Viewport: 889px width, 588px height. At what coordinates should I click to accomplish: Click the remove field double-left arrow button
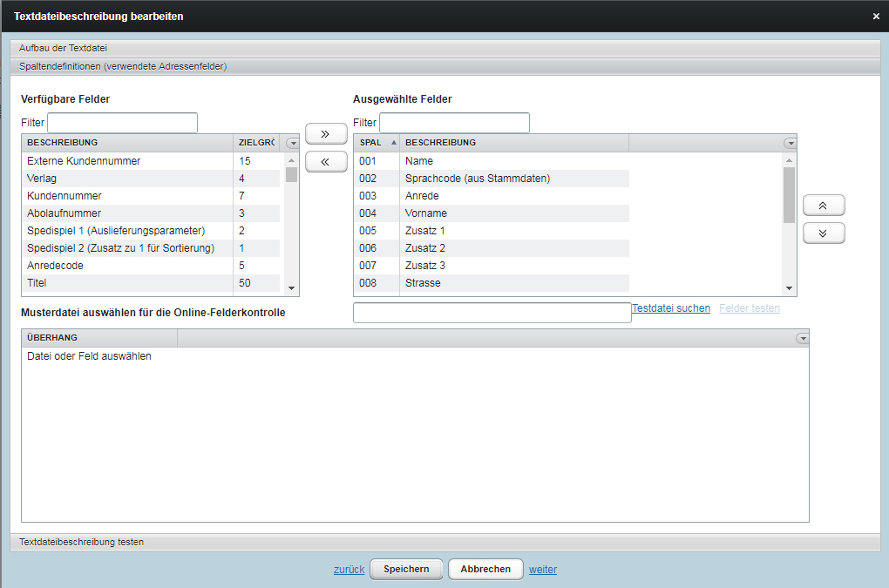(x=326, y=162)
